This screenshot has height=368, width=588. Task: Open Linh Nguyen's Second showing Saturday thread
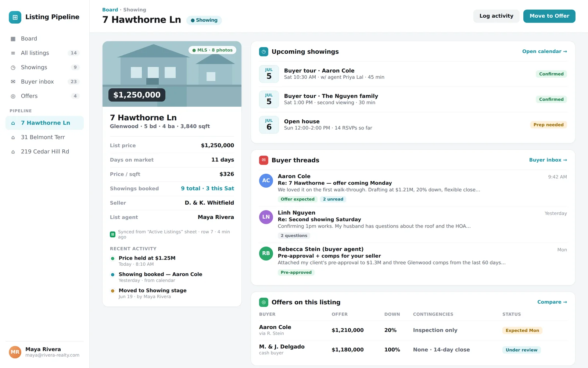click(x=413, y=224)
